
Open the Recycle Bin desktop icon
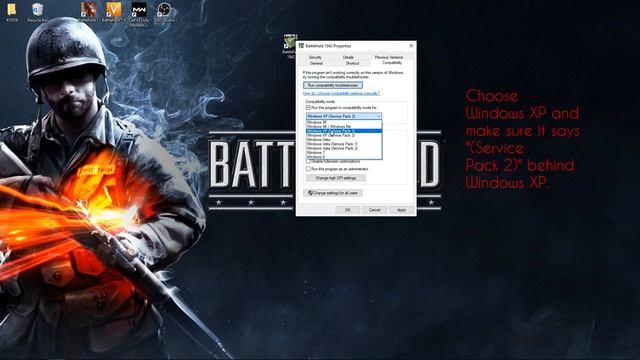point(37,10)
